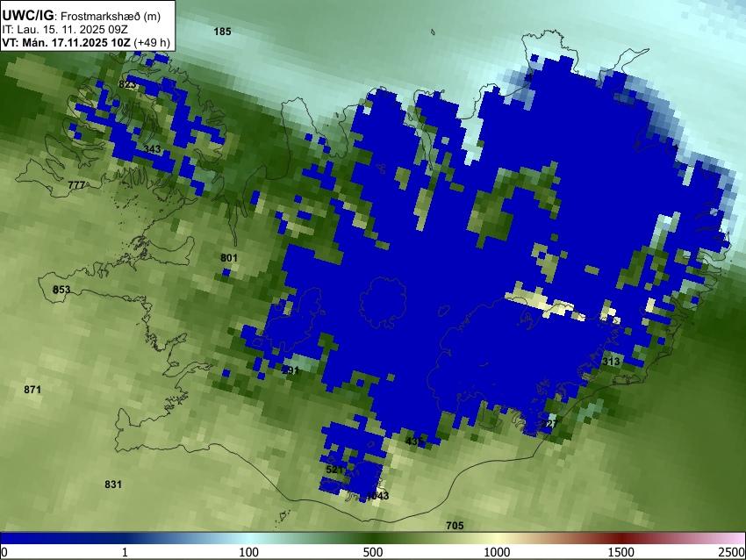Image resolution: width=746 pixels, height=560 pixels.
Task: Click the map value 831
Action: click(x=113, y=485)
